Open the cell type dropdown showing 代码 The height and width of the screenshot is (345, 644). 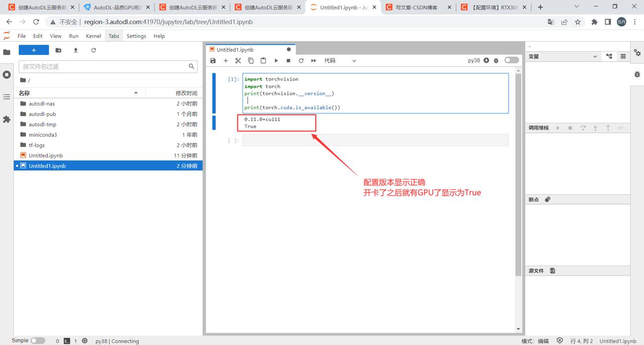tap(340, 60)
